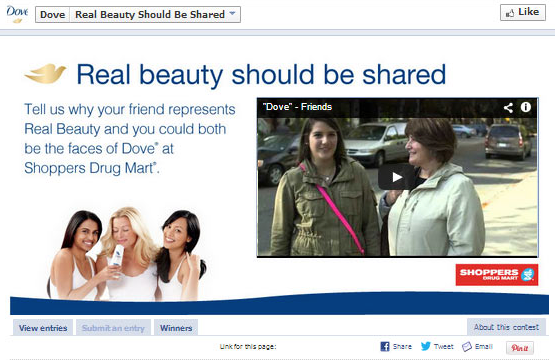Play the "Dove" - Friends video

pyautogui.click(x=397, y=177)
